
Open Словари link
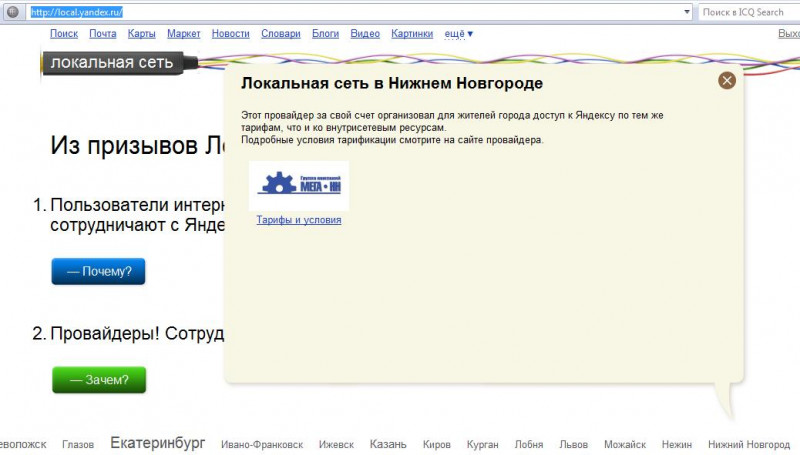click(x=281, y=34)
